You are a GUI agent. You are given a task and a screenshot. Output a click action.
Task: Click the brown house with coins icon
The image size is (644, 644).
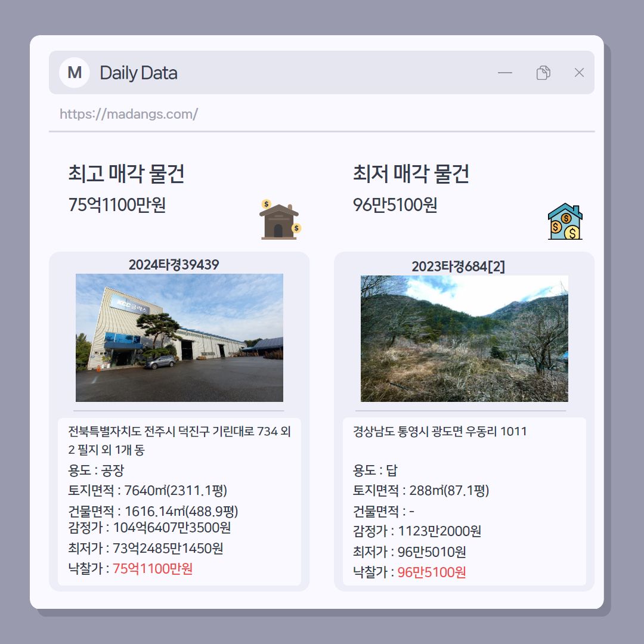pos(280,219)
